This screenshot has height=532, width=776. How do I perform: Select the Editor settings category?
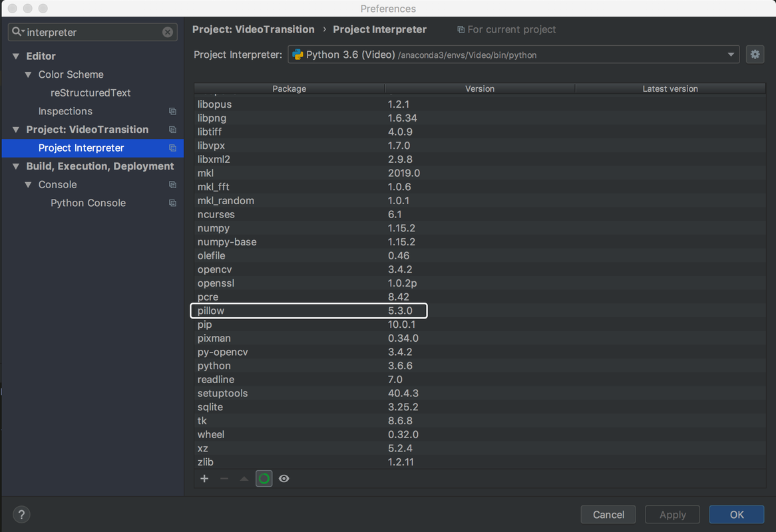coord(41,57)
